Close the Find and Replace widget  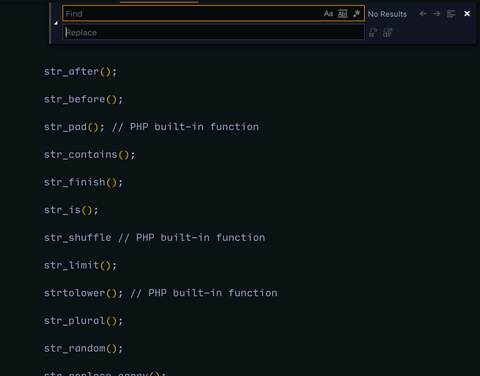(x=467, y=14)
